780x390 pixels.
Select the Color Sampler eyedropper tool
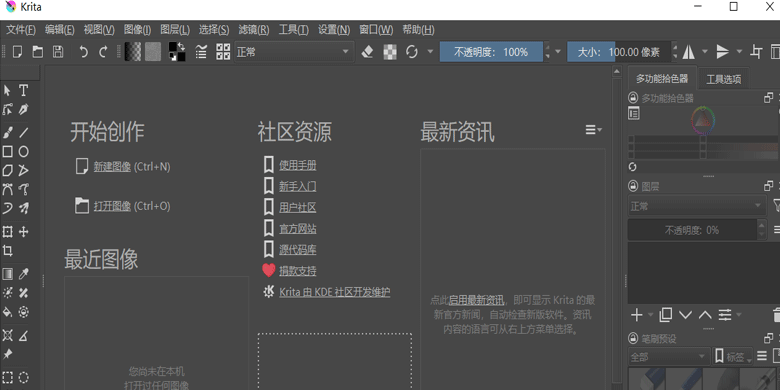pyautogui.click(x=23, y=274)
